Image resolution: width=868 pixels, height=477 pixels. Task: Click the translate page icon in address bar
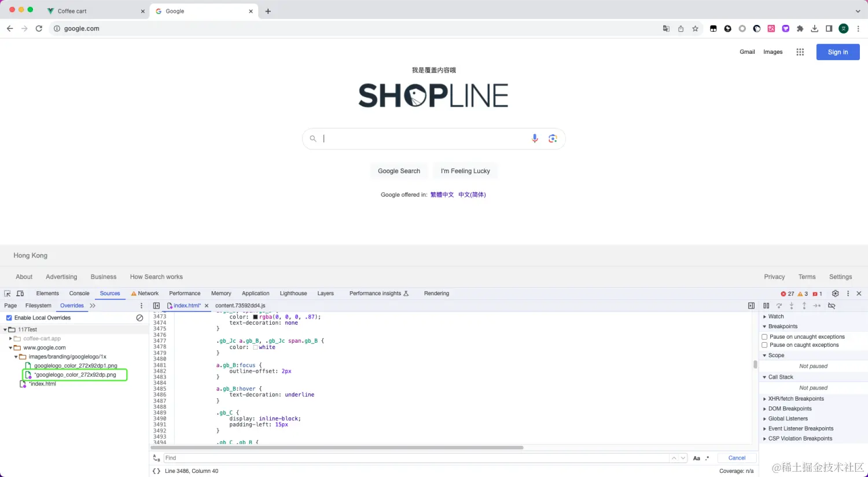click(x=666, y=28)
